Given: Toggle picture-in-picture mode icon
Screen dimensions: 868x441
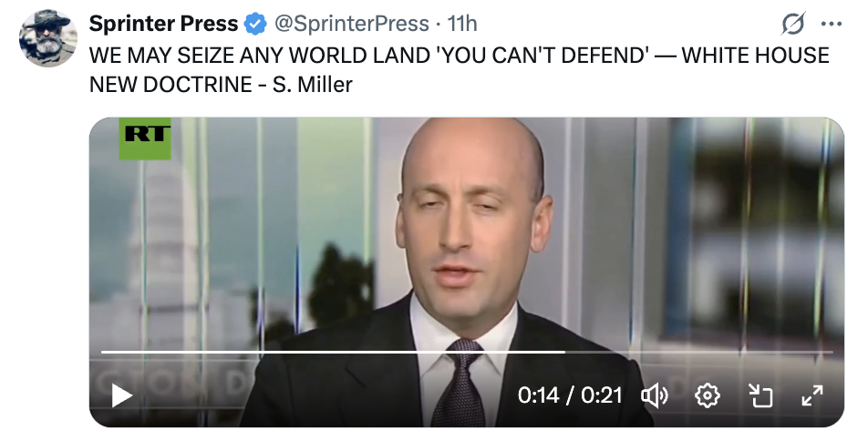Looking at the screenshot, I should 760,396.
